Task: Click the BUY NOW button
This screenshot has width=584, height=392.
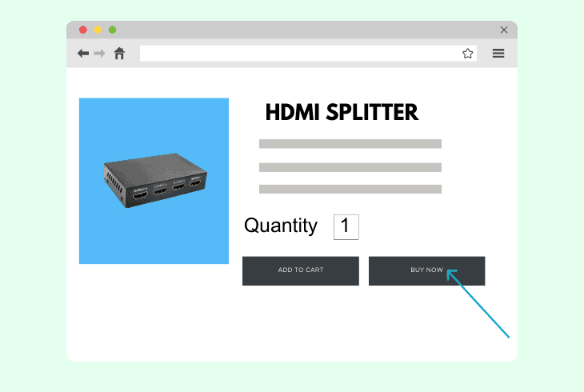Action: coord(427,271)
